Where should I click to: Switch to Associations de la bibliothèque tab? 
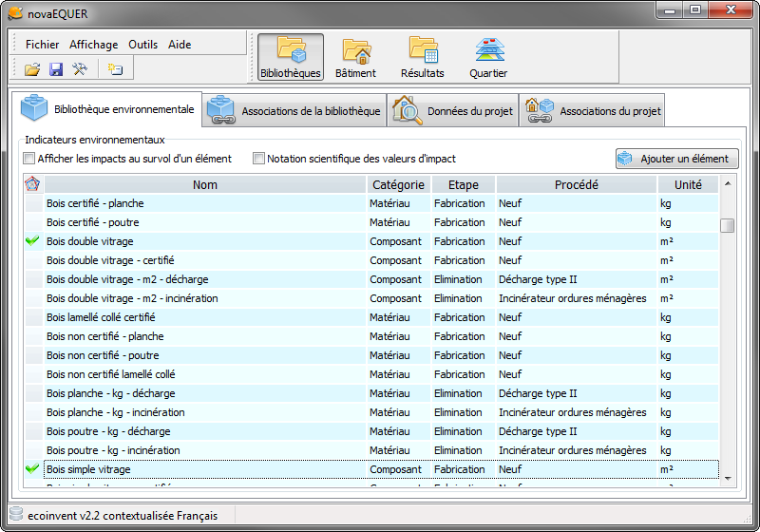[294, 110]
